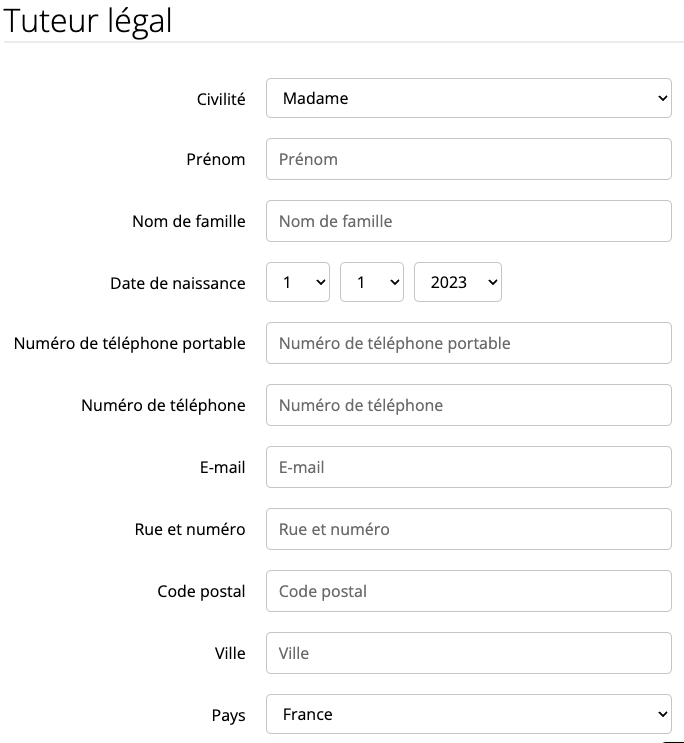The image size is (684, 743).
Task: Open the birth day dropdown
Action: tap(298, 282)
